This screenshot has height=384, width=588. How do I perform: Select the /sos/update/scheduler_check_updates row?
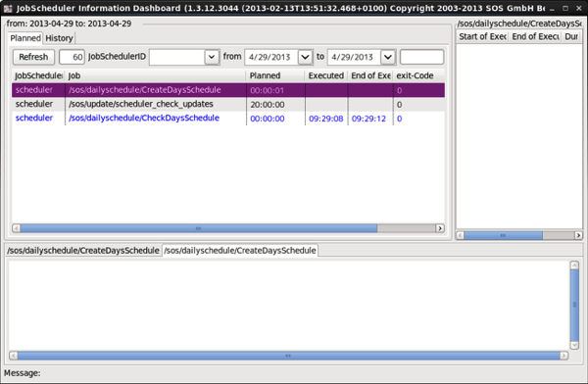[228, 104]
